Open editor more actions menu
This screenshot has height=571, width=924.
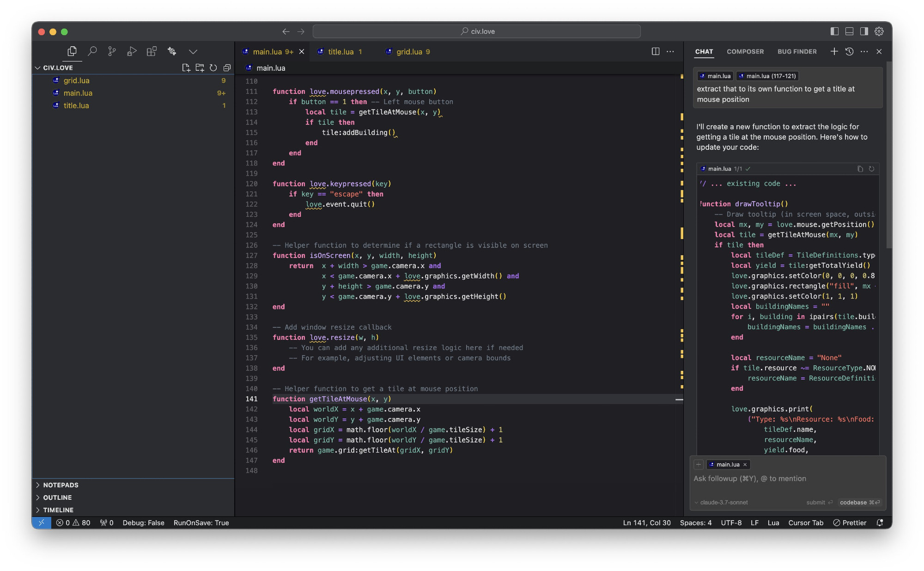pyautogui.click(x=670, y=51)
